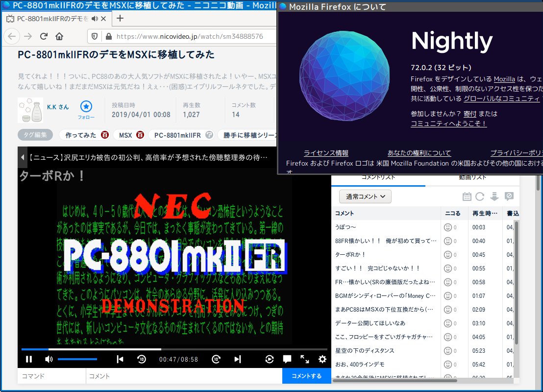Sort comments by ニコる column

pos(454,213)
